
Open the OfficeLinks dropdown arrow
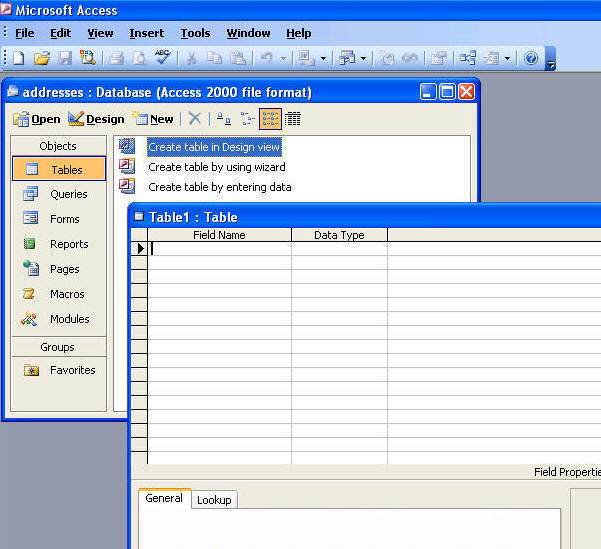323,59
